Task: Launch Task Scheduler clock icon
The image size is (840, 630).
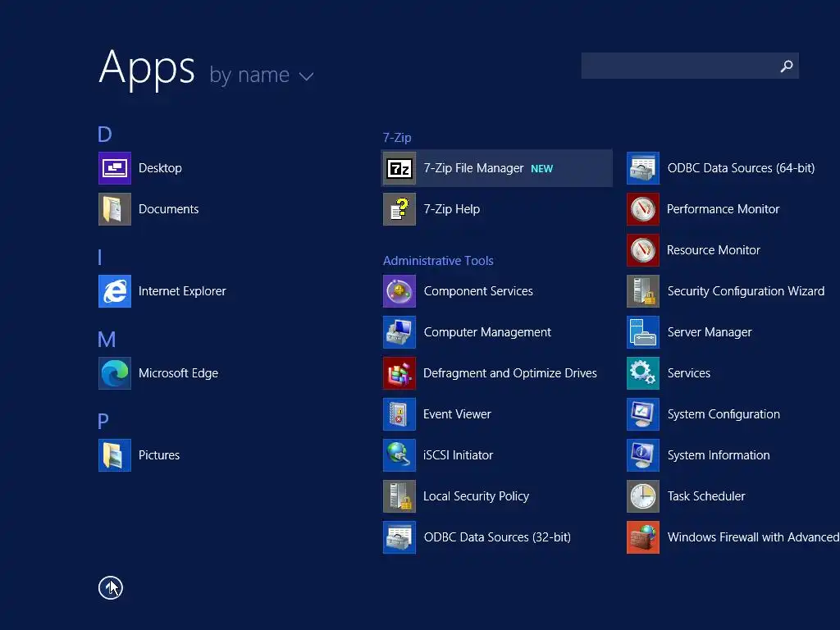Action: 643,496
